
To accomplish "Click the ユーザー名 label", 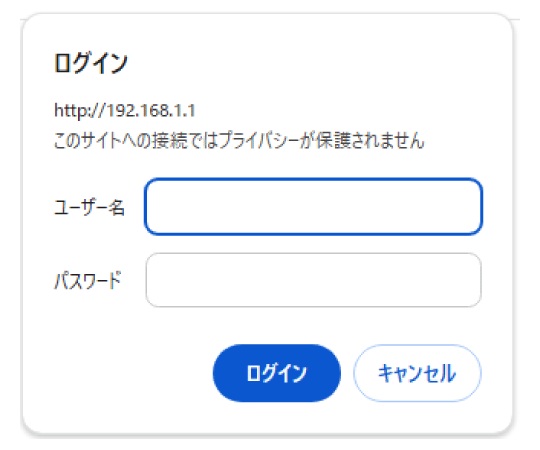I will 89,207.
